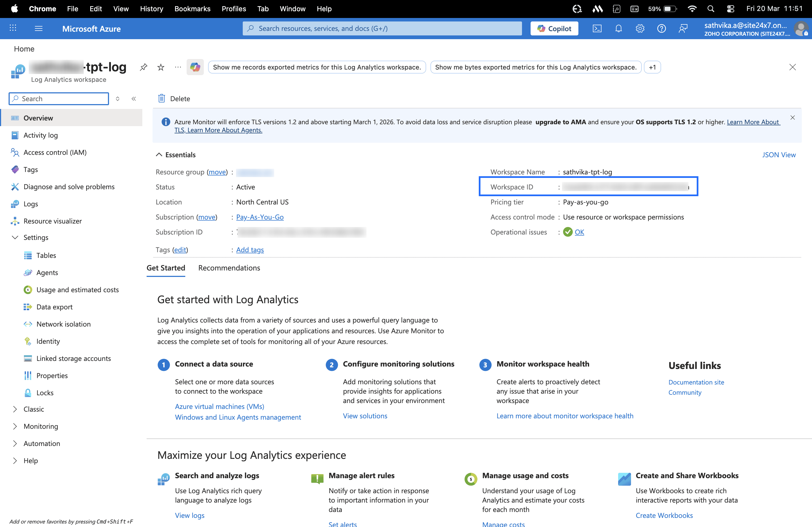Click the sort up-down arrows beside Search
The image size is (812, 527).
[118, 98]
